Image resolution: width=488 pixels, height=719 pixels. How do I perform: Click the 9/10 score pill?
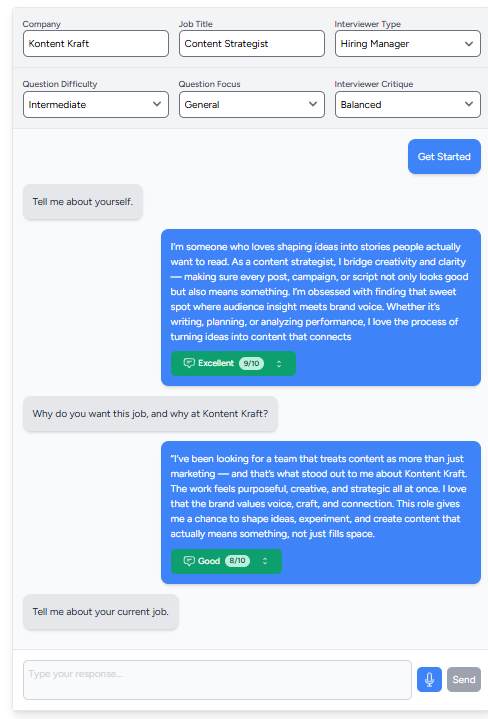(251, 364)
